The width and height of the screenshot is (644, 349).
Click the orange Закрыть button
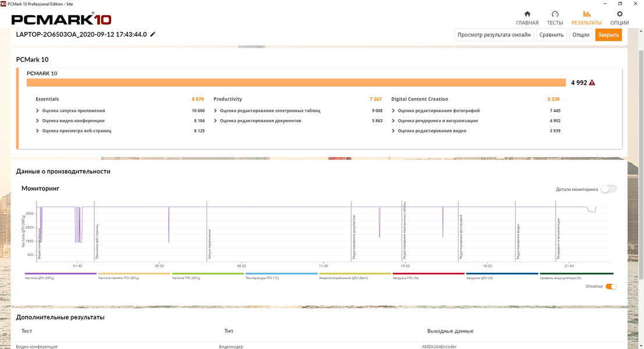pyautogui.click(x=609, y=35)
